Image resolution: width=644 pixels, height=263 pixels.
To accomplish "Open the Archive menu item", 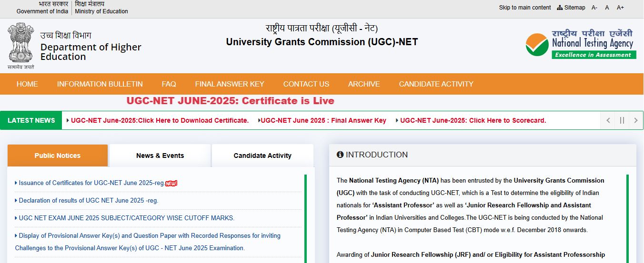I will [x=364, y=84].
